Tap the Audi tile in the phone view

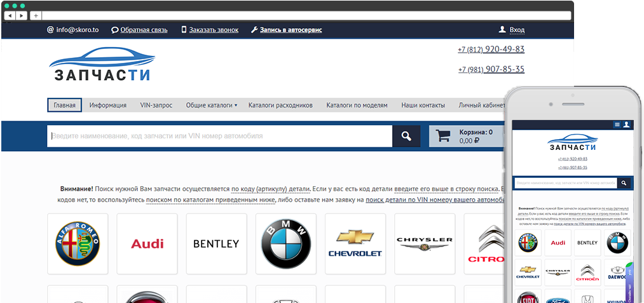(x=558, y=243)
